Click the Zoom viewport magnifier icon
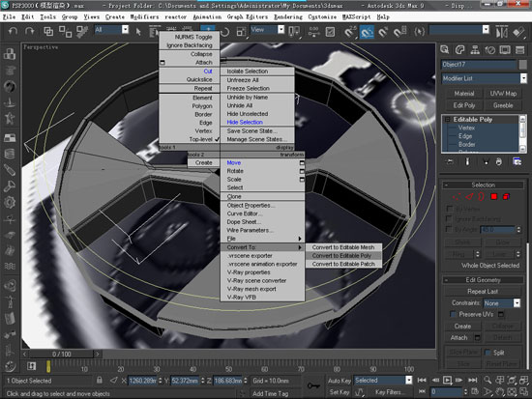The height and width of the screenshot is (399, 532). tap(488, 380)
